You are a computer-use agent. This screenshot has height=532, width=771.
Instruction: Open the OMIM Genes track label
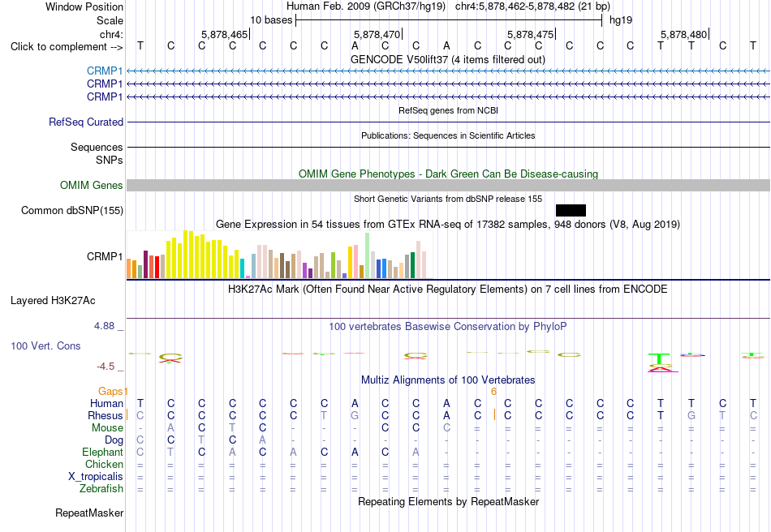click(x=92, y=185)
